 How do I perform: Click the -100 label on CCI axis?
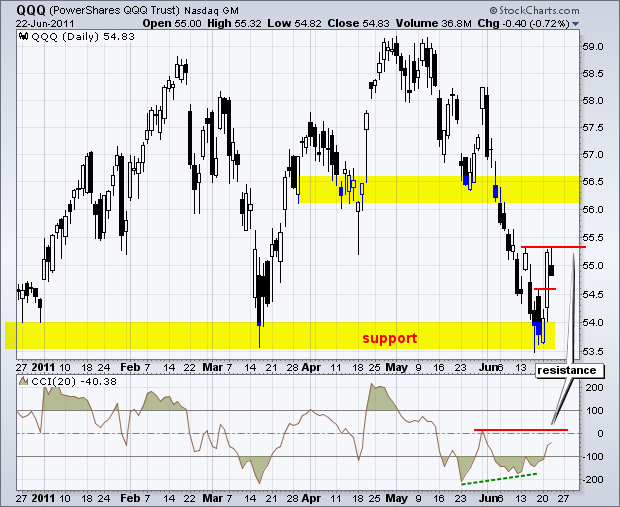click(593, 456)
